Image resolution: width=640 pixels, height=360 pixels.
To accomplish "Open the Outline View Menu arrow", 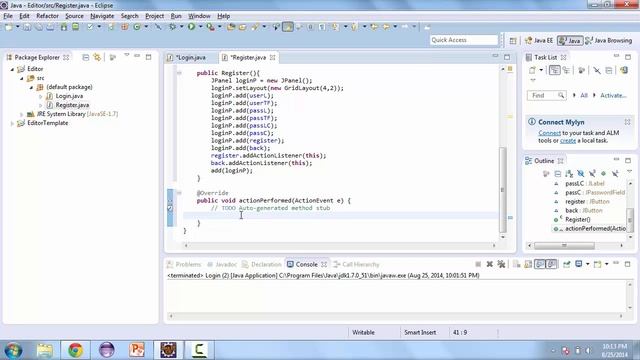I will (629, 172).
